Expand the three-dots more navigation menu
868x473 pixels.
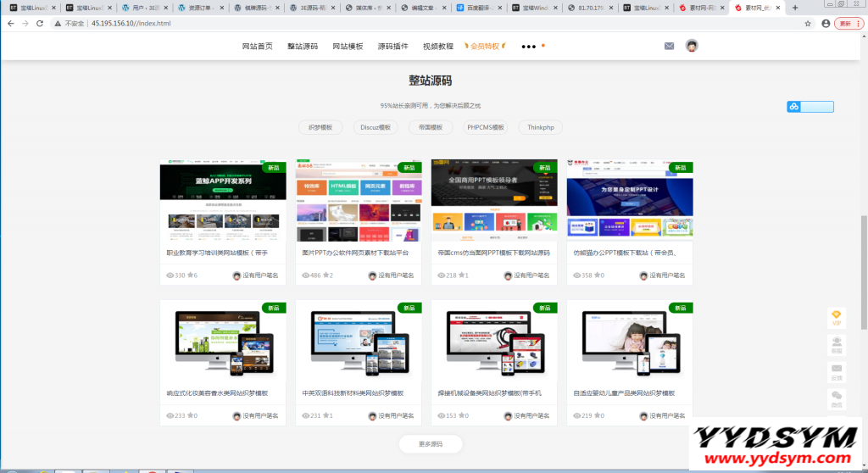point(529,47)
